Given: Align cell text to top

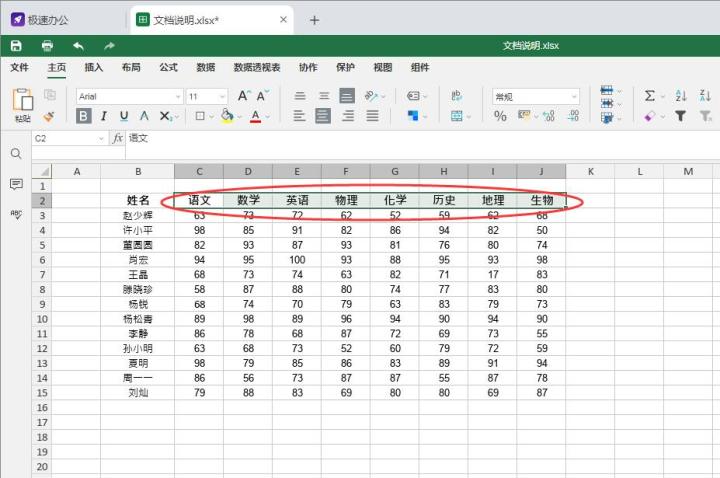Looking at the screenshot, I should click(300, 96).
